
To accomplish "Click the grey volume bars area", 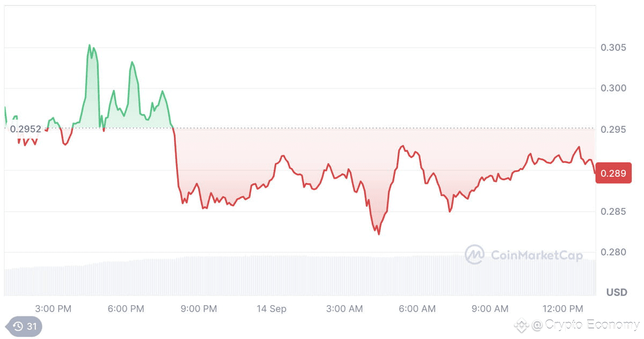I will click(x=300, y=276).
